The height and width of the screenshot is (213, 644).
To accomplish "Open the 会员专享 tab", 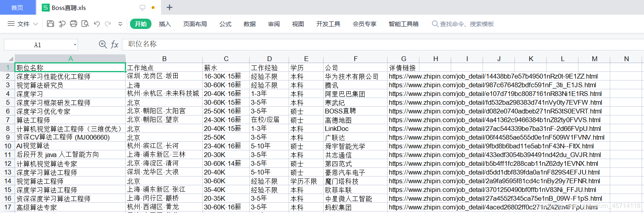I will (x=365, y=24).
